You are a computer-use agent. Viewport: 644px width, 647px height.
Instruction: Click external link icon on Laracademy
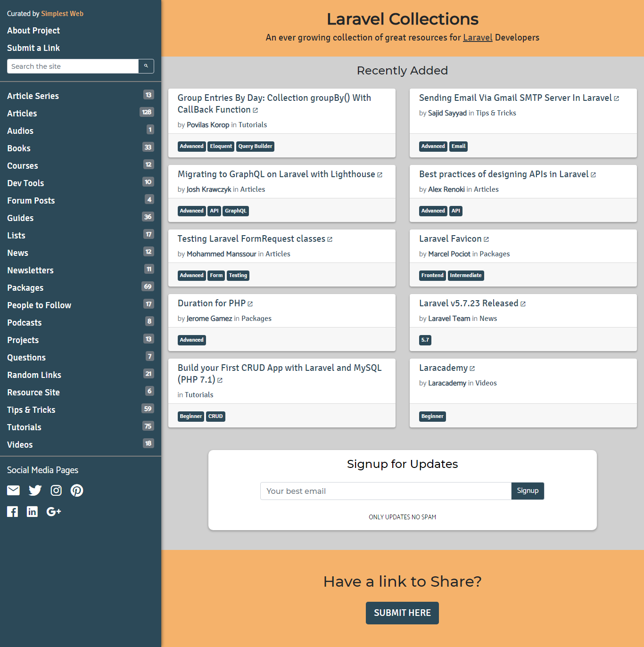(x=472, y=368)
